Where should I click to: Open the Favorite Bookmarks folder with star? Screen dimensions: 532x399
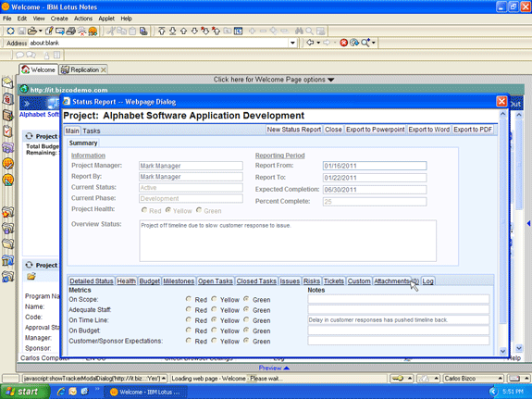coord(7,212)
